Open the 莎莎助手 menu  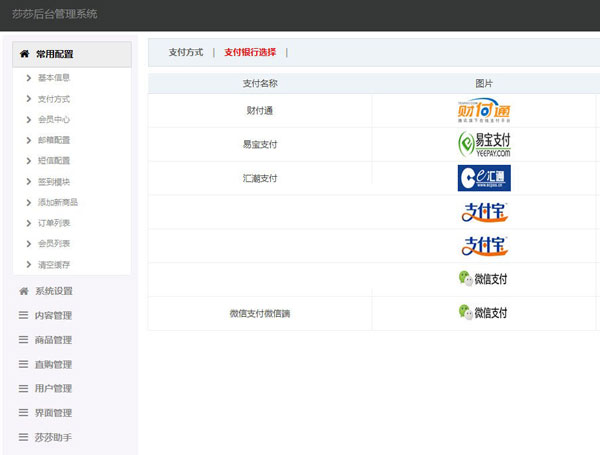click(x=53, y=437)
